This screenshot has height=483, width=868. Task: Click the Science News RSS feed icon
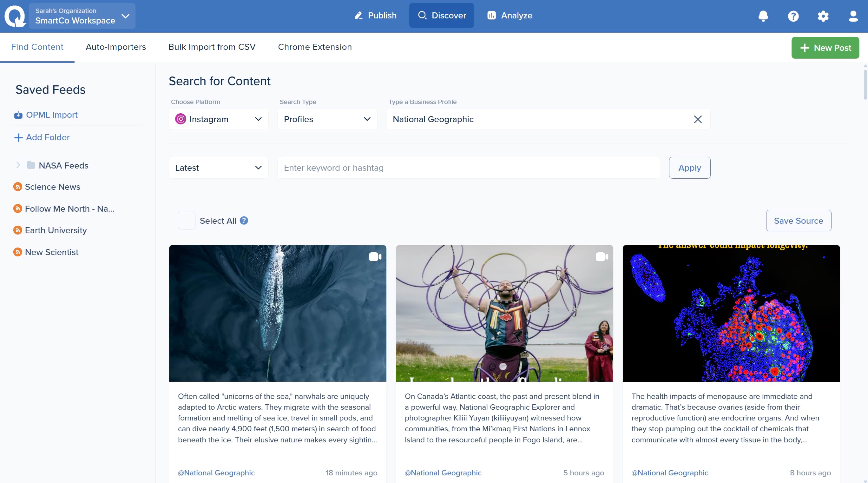pos(17,187)
